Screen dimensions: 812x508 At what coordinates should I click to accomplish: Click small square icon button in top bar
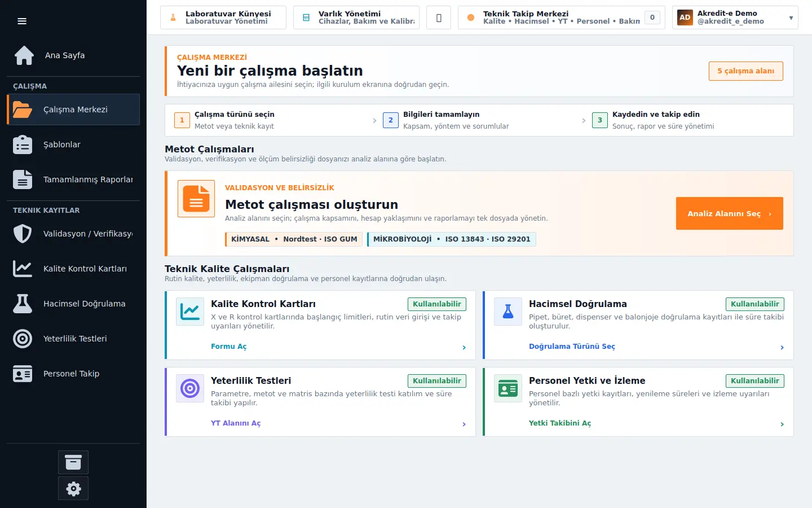(439, 17)
